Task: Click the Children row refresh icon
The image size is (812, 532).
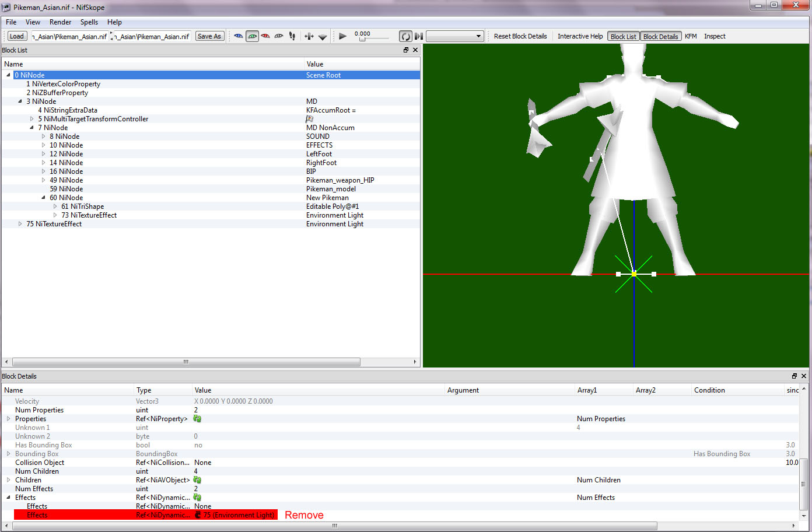Action: click(x=197, y=480)
